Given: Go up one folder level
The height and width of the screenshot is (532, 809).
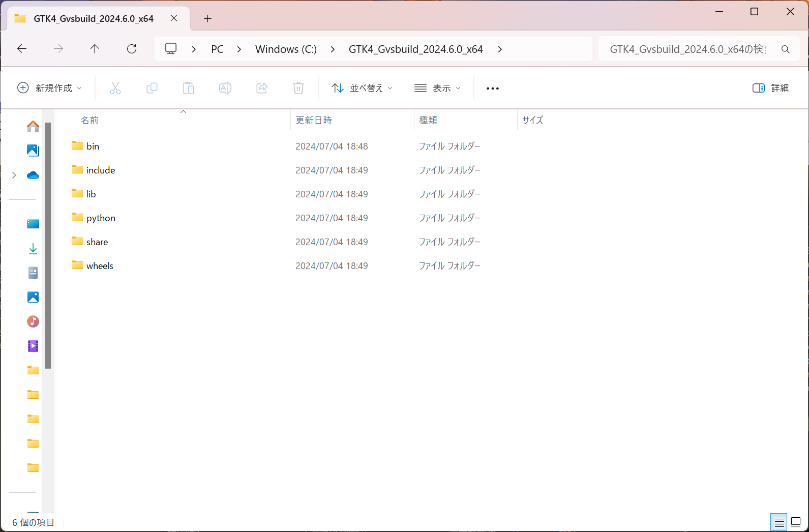Looking at the screenshot, I should [x=95, y=49].
